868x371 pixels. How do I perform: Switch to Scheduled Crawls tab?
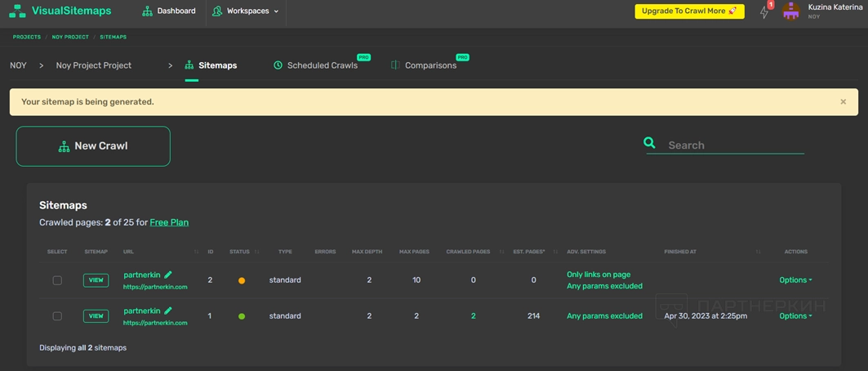pyautogui.click(x=321, y=65)
